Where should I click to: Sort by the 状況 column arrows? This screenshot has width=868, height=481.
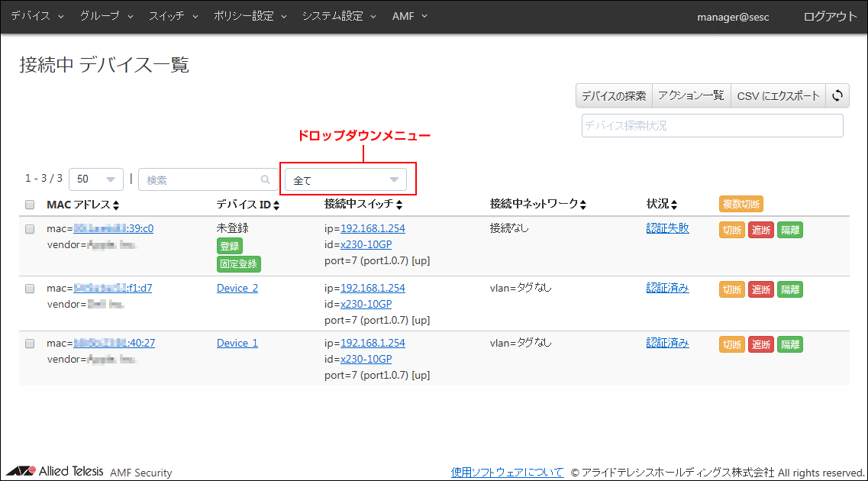tap(673, 205)
